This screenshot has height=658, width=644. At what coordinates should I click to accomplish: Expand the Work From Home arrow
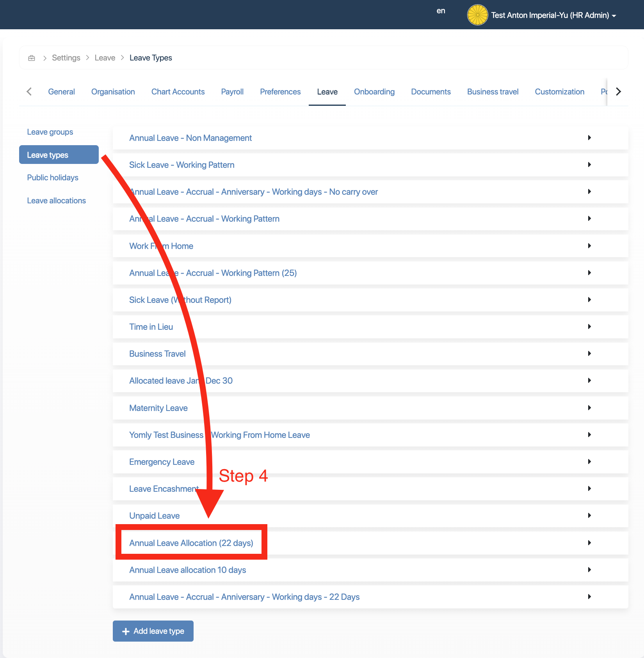click(589, 246)
